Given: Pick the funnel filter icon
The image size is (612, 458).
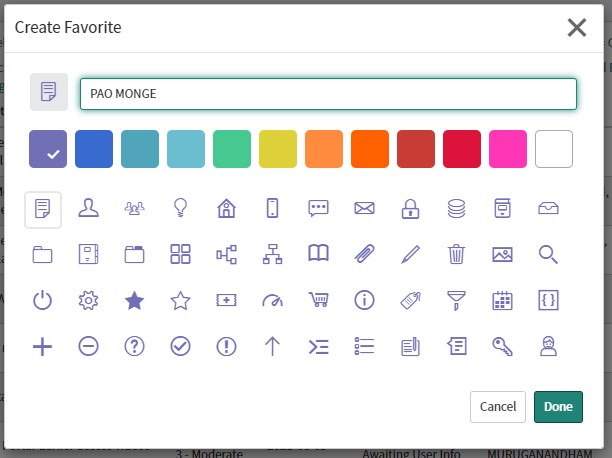Looking at the screenshot, I should (456, 300).
